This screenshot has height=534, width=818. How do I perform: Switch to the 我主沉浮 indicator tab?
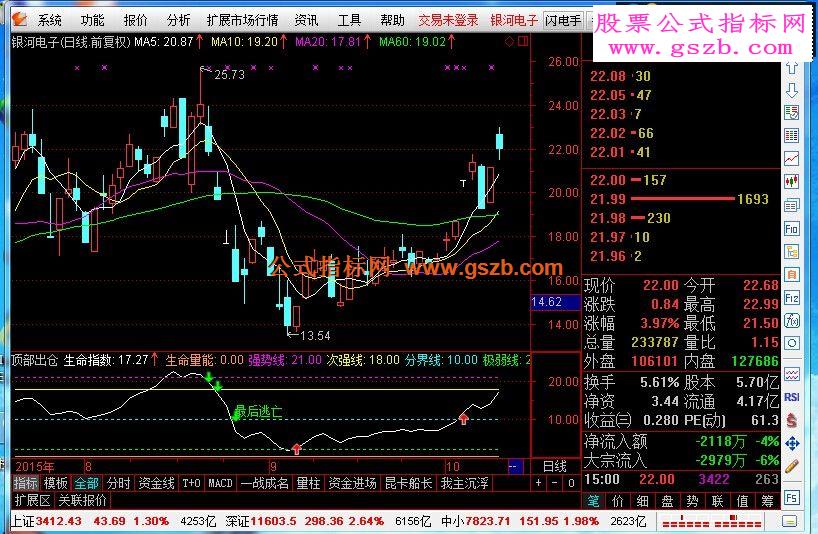(x=465, y=483)
